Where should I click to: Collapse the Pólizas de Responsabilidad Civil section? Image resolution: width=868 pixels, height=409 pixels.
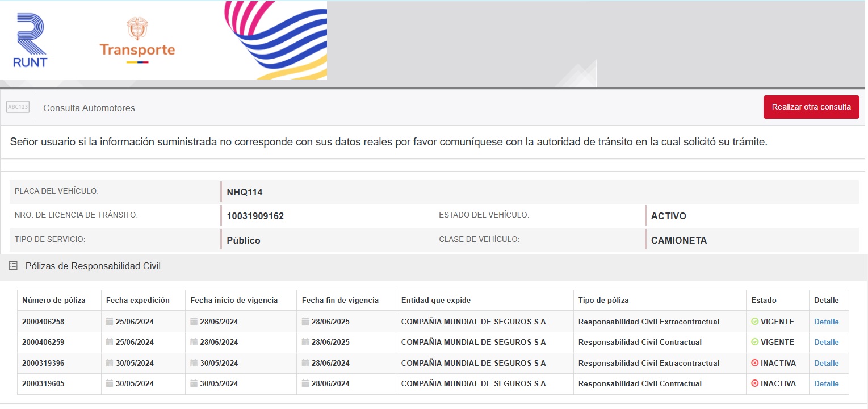point(93,266)
